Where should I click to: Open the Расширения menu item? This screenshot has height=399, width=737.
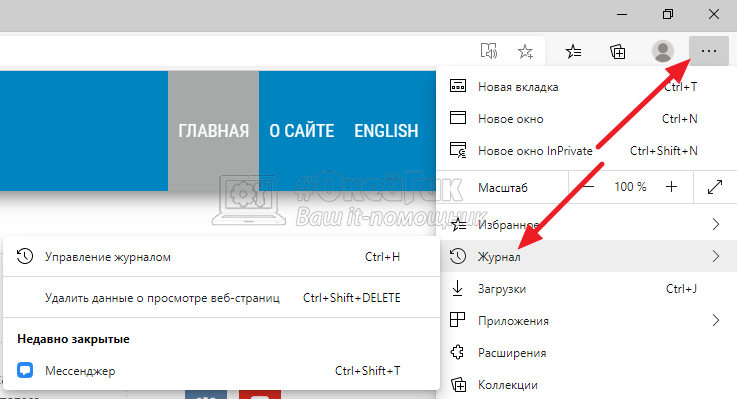click(x=587, y=352)
